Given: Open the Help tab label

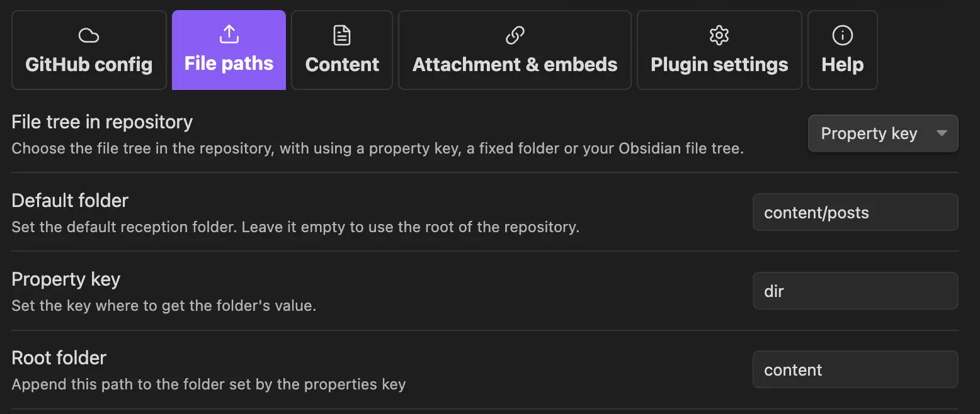Looking at the screenshot, I should pos(842,64).
